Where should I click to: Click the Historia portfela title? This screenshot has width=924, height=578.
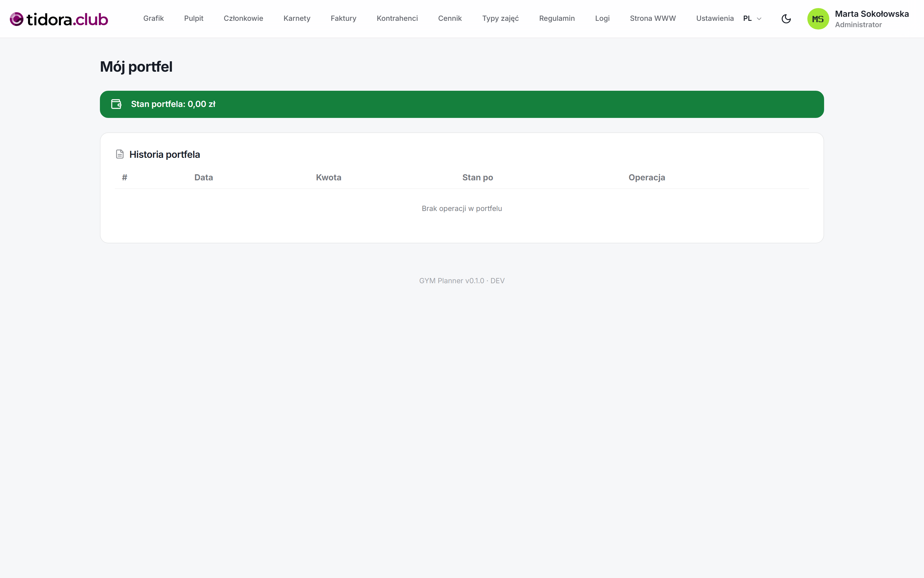[165, 154]
